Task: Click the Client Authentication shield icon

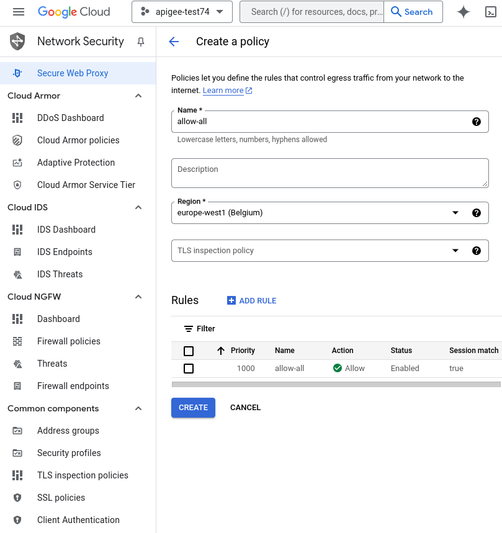Action: pyautogui.click(x=17, y=520)
